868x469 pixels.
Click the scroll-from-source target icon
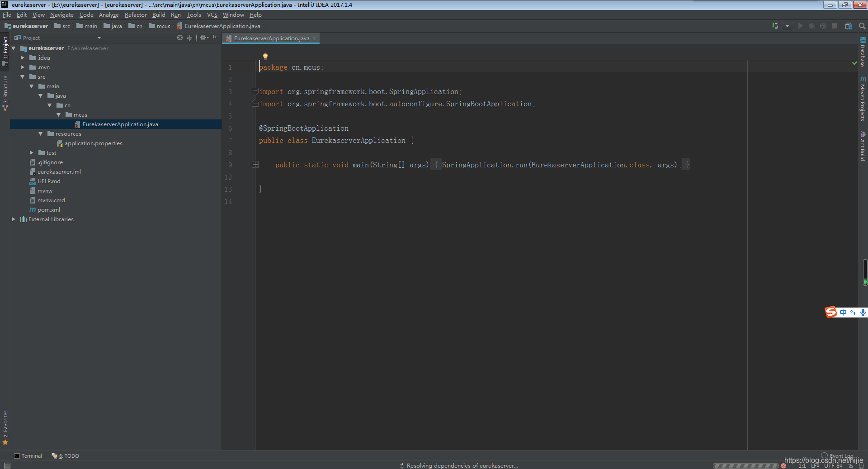click(x=180, y=38)
